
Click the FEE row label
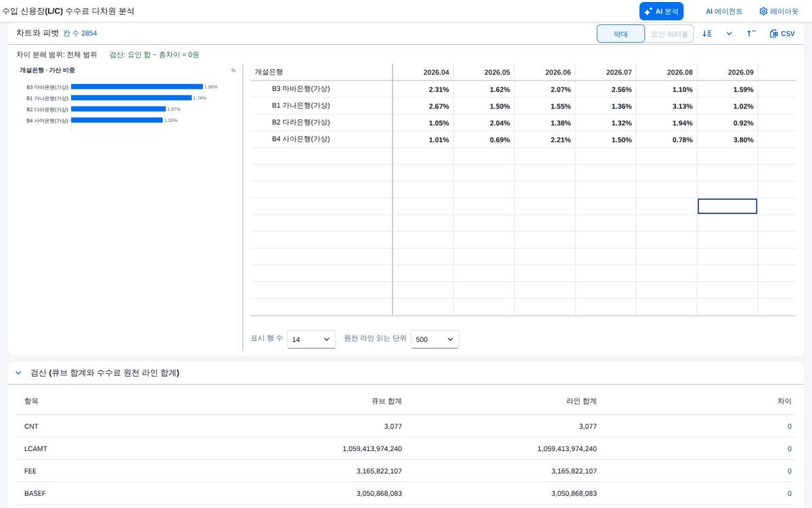click(x=30, y=471)
